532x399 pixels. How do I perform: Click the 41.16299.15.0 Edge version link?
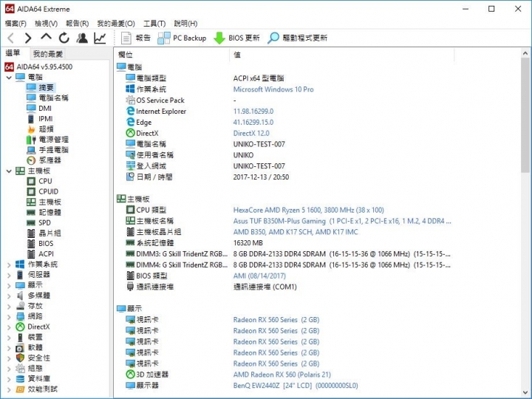(x=253, y=123)
